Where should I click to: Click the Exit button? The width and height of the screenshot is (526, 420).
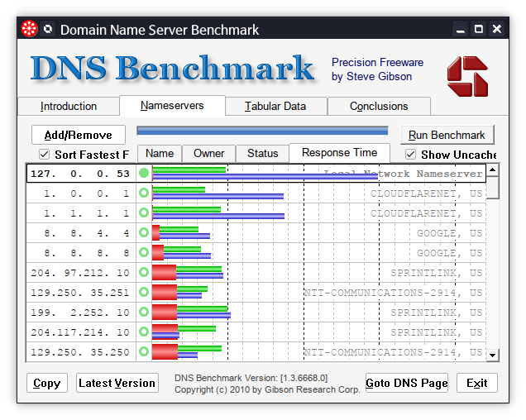(x=476, y=383)
